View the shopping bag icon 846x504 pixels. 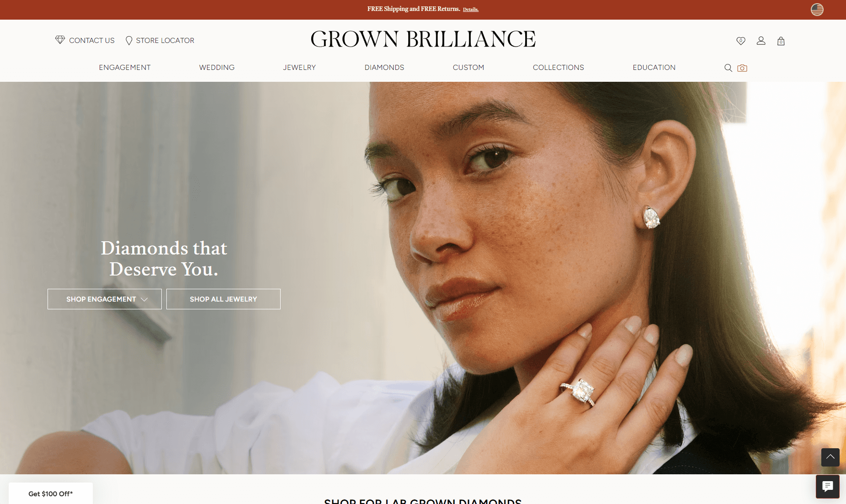[x=781, y=41]
